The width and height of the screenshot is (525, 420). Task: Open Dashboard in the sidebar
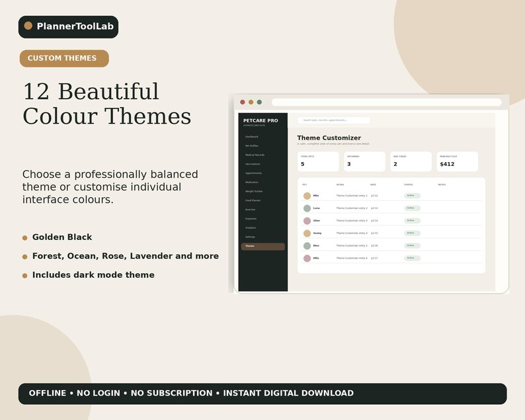click(x=252, y=137)
